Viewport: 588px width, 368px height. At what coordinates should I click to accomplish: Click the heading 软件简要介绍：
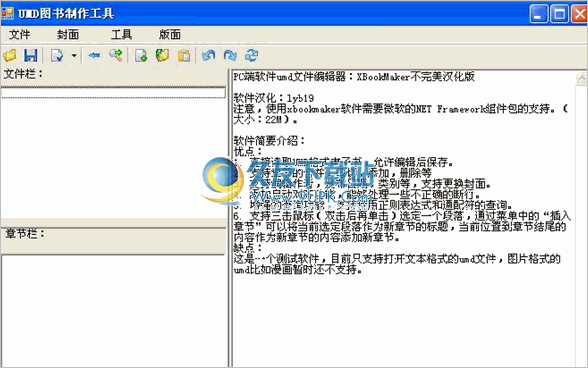(x=270, y=141)
